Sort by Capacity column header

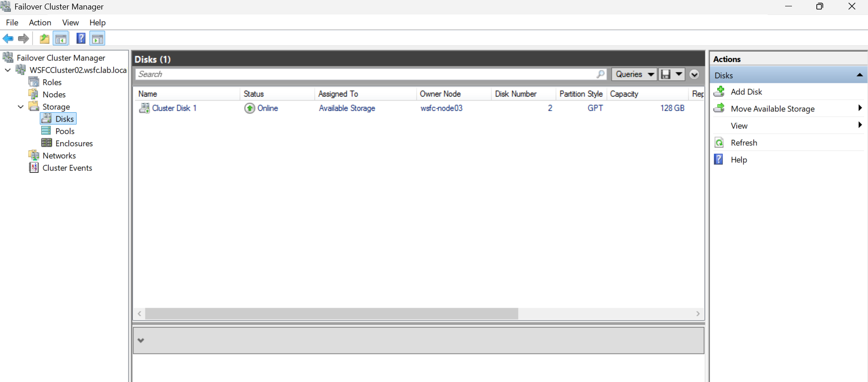(647, 94)
